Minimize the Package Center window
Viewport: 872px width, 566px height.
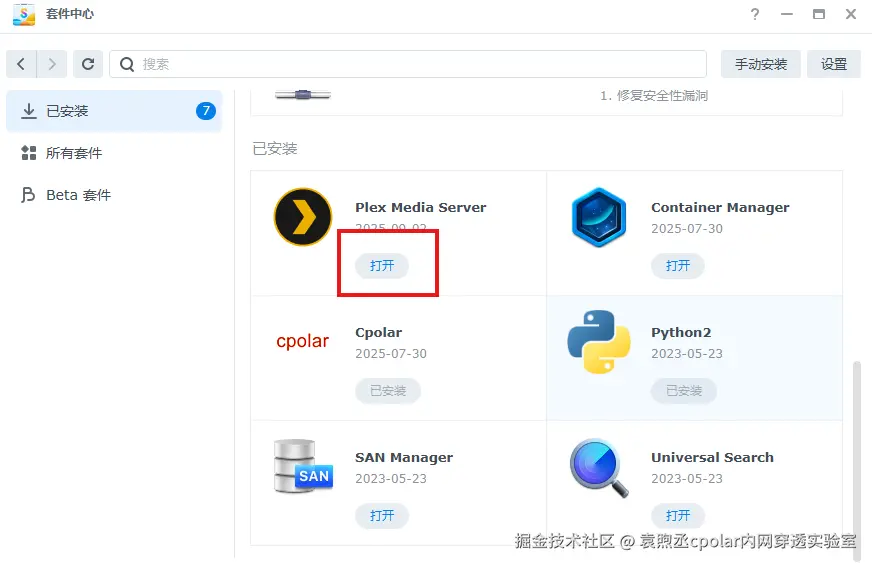pyautogui.click(x=786, y=14)
